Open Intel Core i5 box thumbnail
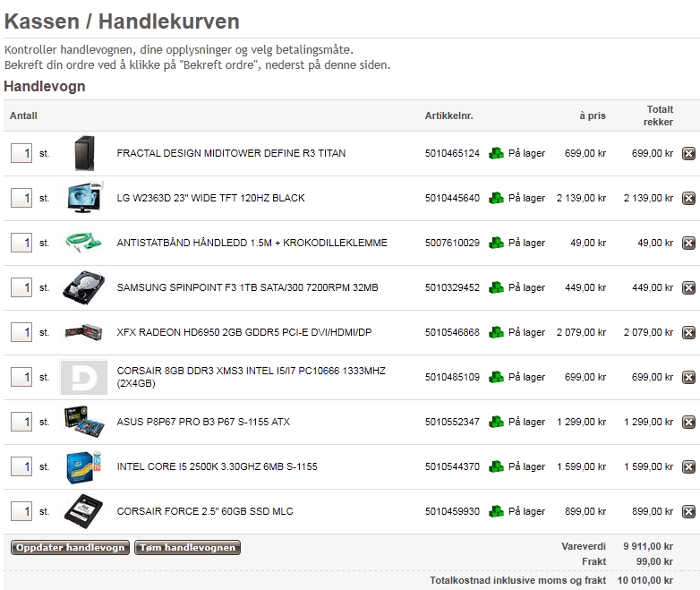 [x=83, y=466]
